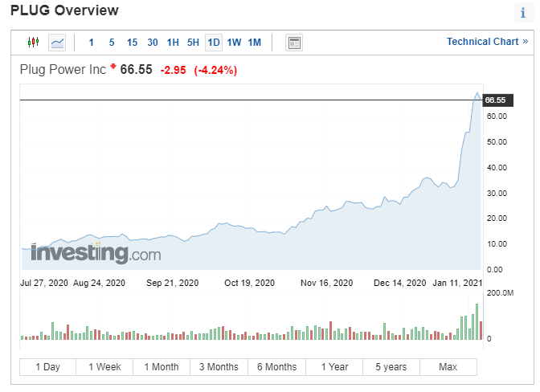Click the 30.00 price axis label
The height and width of the screenshot is (392, 540).
(x=497, y=193)
